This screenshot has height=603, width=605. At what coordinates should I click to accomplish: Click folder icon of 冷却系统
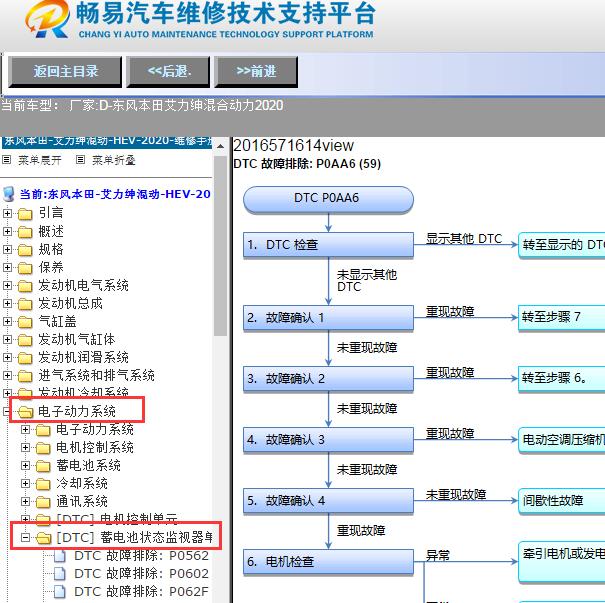click(43, 483)
